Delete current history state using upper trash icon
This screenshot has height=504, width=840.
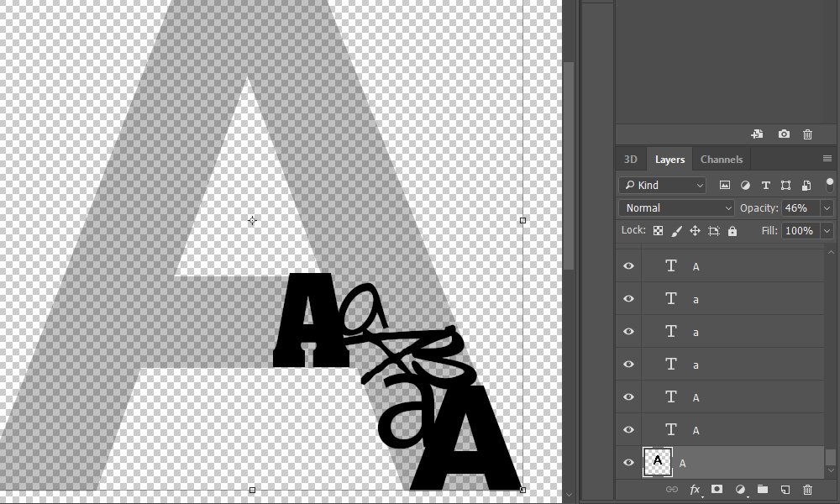(808, 134)
